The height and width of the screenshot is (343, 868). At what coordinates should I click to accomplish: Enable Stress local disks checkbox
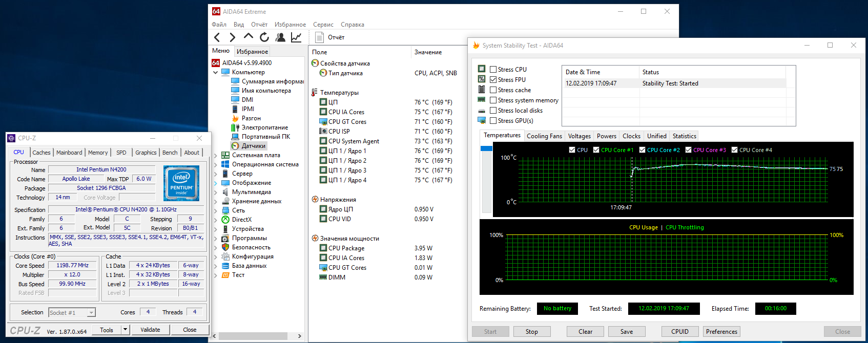click(493, 111)
